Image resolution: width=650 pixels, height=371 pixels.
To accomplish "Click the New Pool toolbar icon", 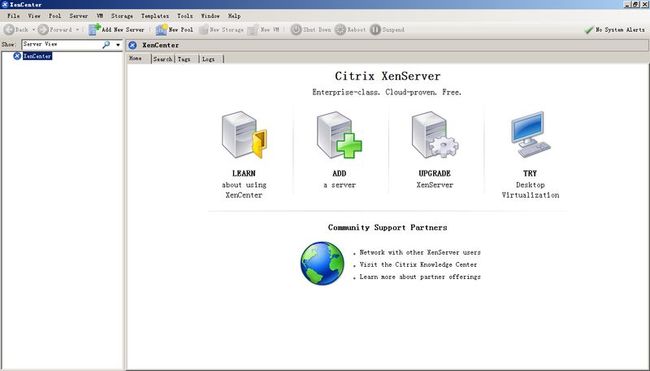I will click(x=161, y=29).
